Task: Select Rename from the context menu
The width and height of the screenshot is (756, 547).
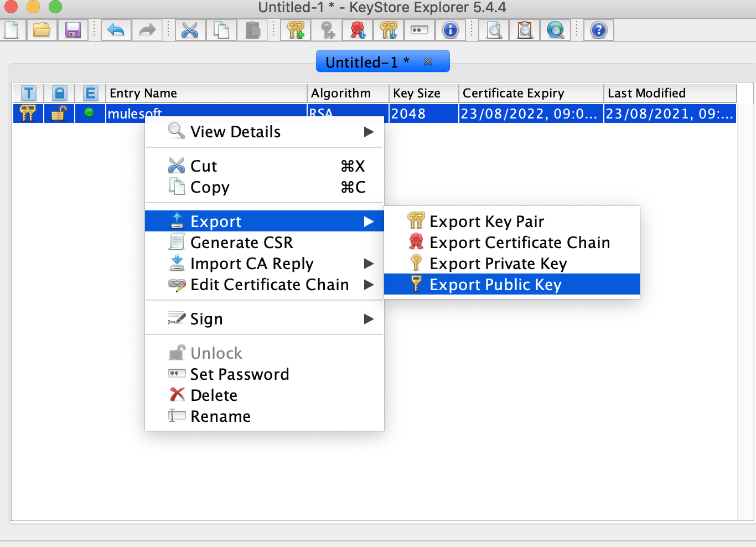Action: [x=220, y=416]
